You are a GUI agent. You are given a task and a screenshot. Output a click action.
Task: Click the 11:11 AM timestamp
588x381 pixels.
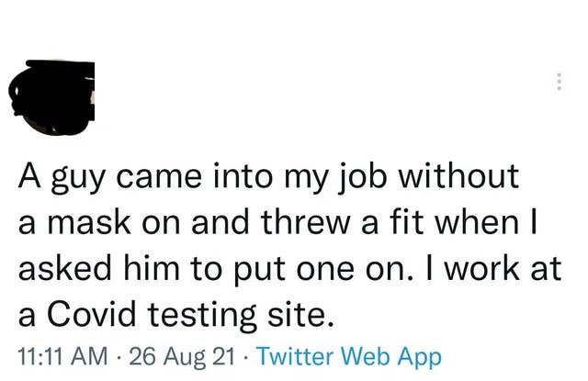62,356
